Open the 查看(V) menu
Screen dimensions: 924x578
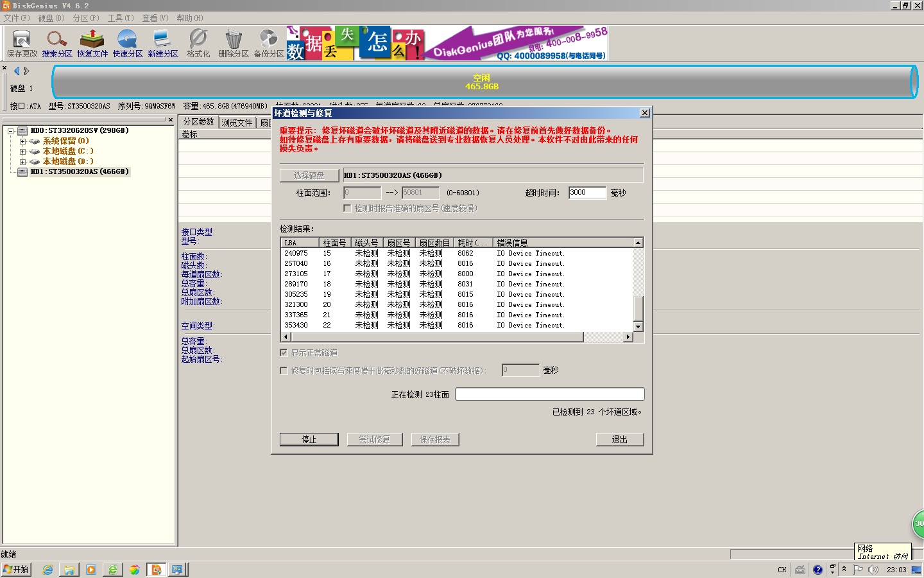pos(155,18)
